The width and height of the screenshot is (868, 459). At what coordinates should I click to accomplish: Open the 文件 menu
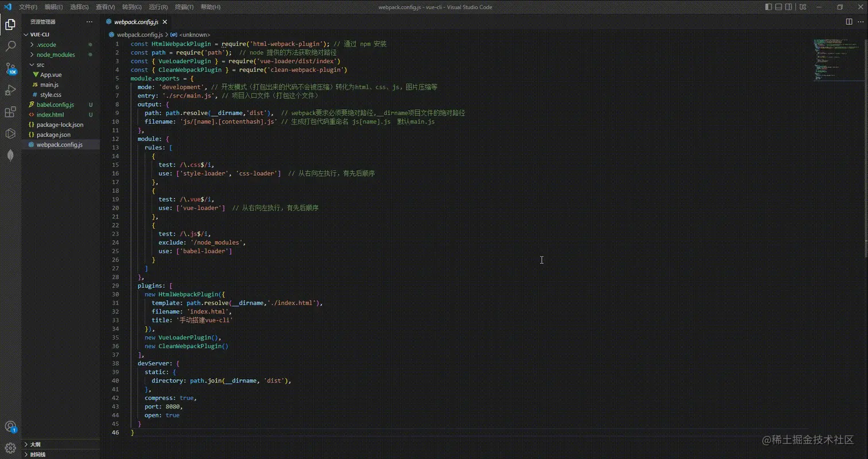[26, 7]
